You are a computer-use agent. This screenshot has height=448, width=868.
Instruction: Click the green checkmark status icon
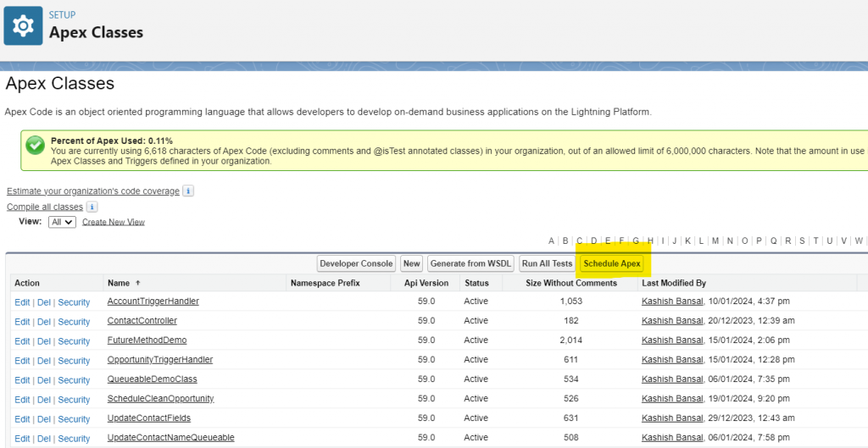click(35, 146)
